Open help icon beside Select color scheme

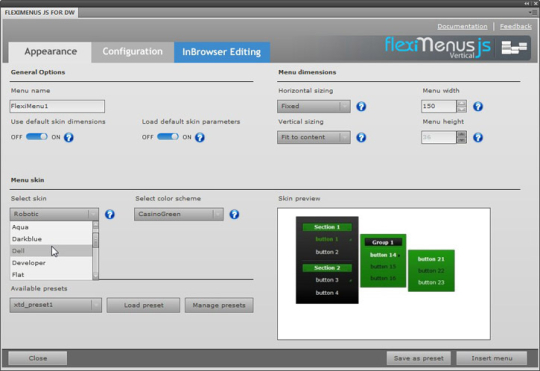coord(234,214)
